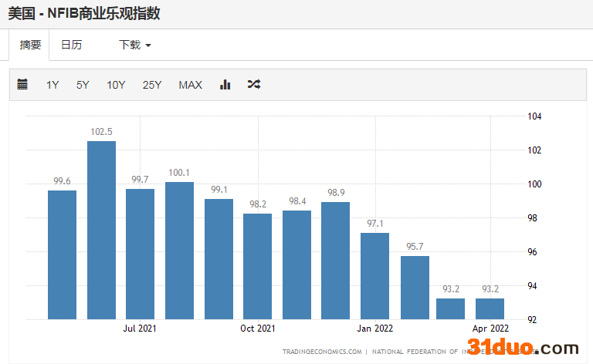Click the bar labeled 99.1
The image size is (593, 364).
219,259
